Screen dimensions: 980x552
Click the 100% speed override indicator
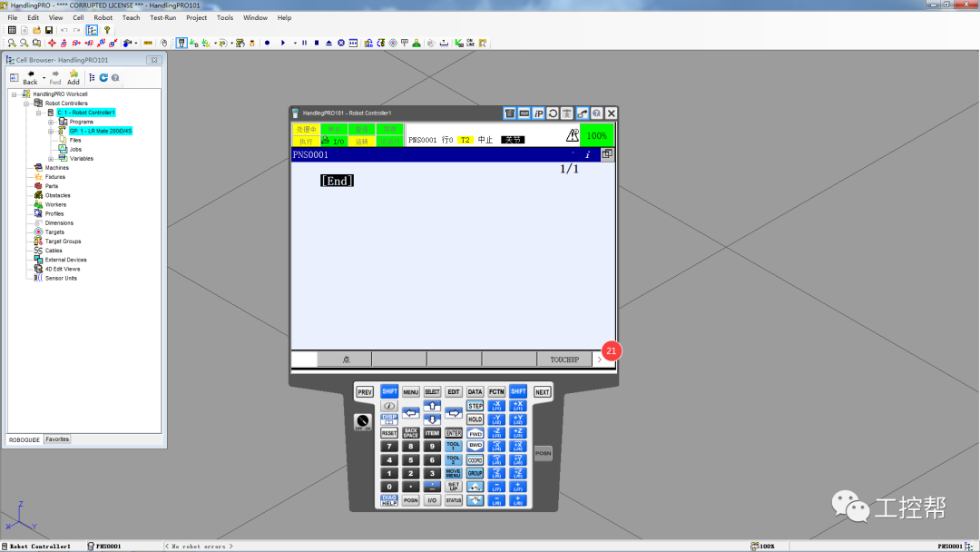click(597, 135)
